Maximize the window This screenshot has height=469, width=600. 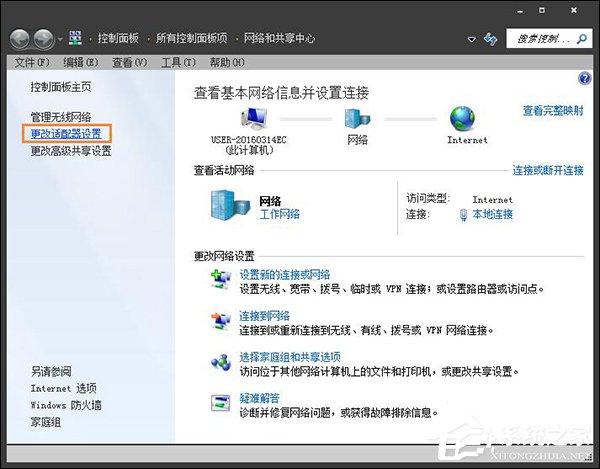pos(542,10)
